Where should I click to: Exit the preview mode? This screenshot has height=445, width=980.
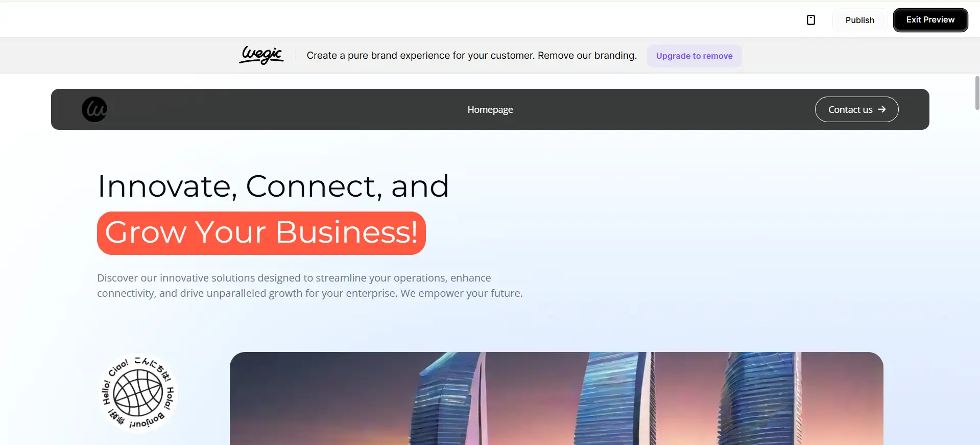[930, 20]
